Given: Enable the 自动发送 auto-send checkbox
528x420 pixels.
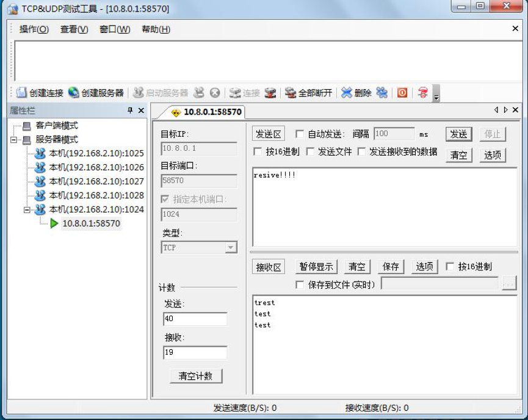Looking at the screenshot, I should coord(300,134).
